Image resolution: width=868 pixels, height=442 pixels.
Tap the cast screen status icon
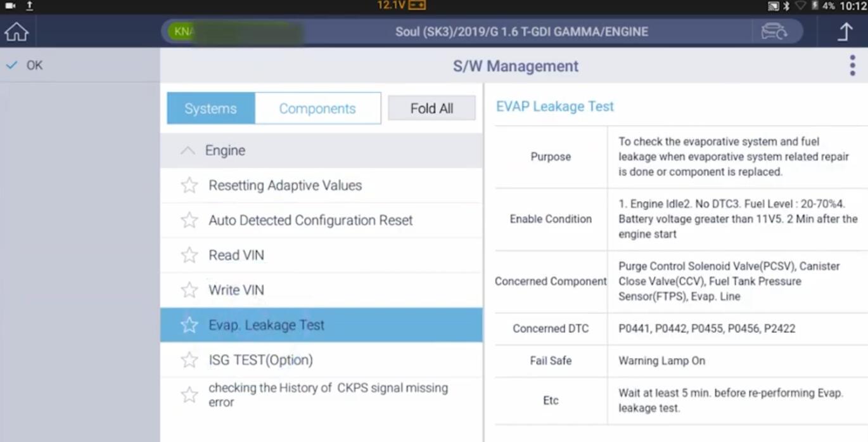coord(774,6)
